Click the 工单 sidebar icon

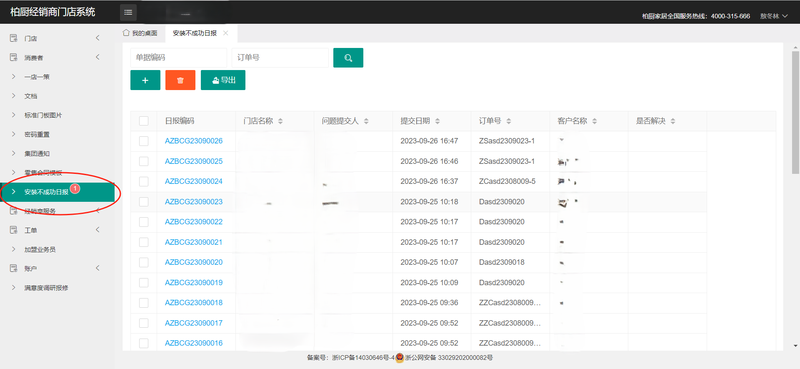coord(13,230)
